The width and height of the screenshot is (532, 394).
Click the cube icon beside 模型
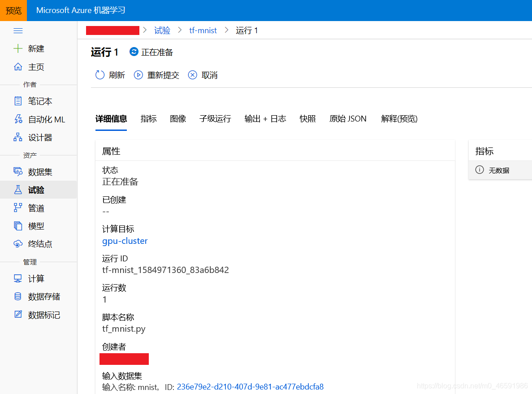[18, 225]
